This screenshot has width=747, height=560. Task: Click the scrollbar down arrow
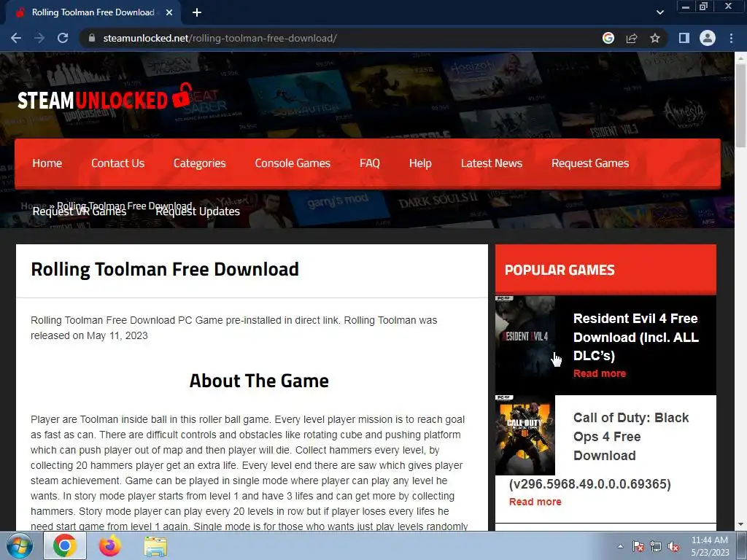(740, 524)
